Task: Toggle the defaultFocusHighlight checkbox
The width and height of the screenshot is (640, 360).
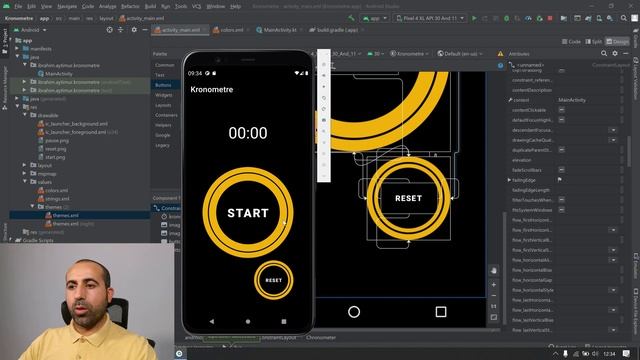Action: click(562, 120)
